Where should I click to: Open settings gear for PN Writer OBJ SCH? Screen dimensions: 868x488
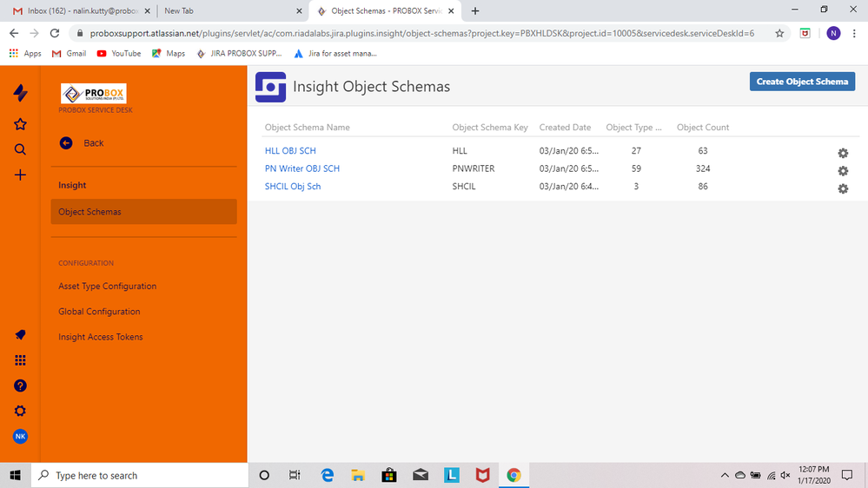843,171
